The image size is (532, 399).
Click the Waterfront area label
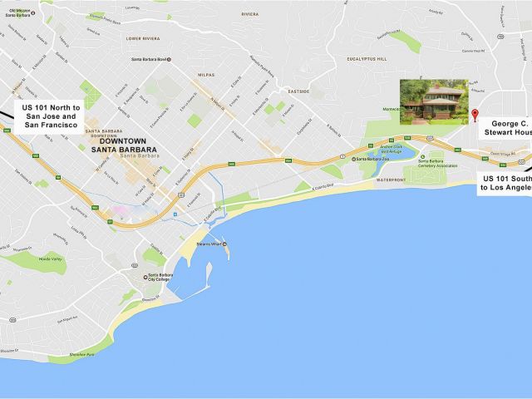point(391,180)
